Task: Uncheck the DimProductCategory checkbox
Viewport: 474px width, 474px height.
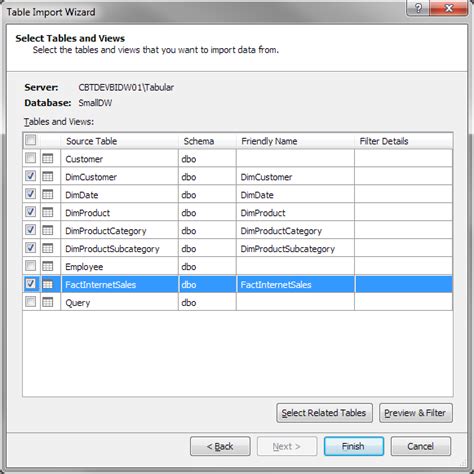Action: 31,230
